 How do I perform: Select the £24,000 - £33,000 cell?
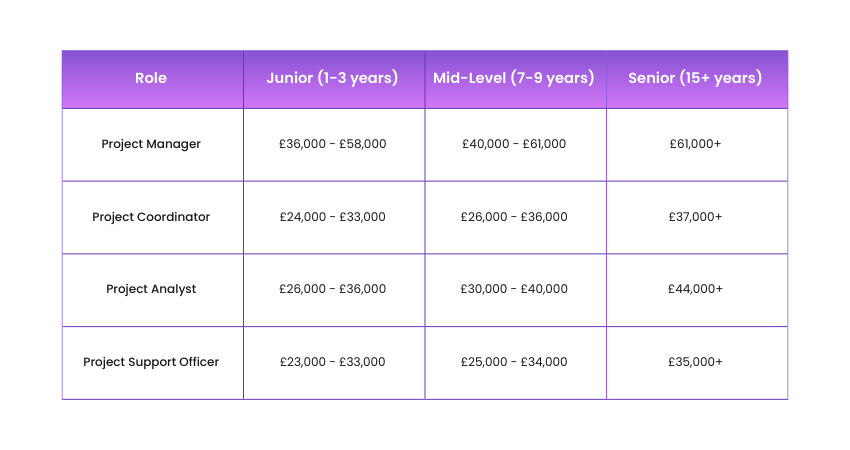click(333, 217)
